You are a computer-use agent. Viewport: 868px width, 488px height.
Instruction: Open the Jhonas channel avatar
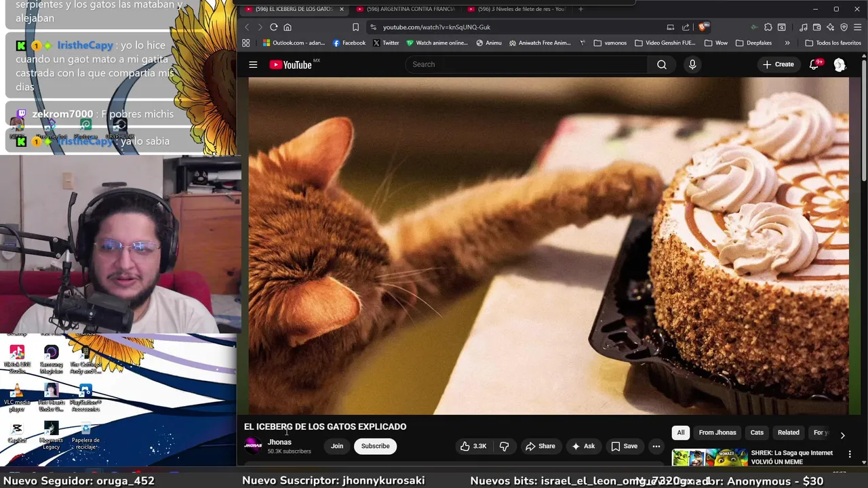(253, 445)
